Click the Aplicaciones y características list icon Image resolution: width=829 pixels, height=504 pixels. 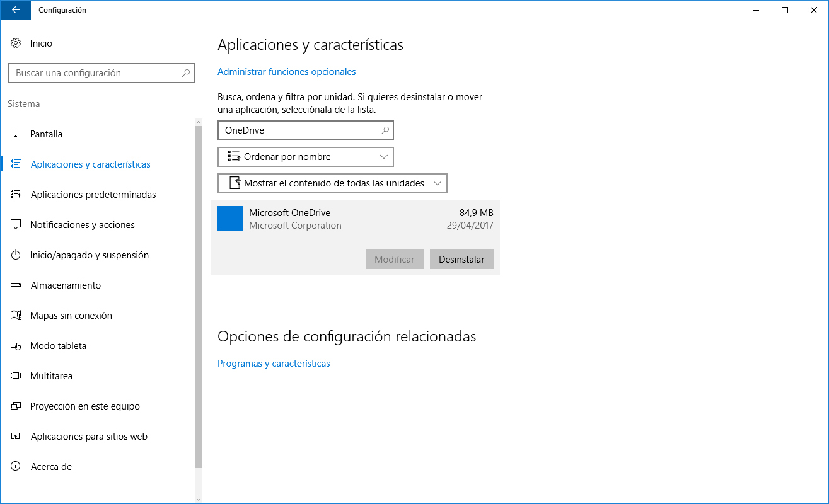pos(16,164)
